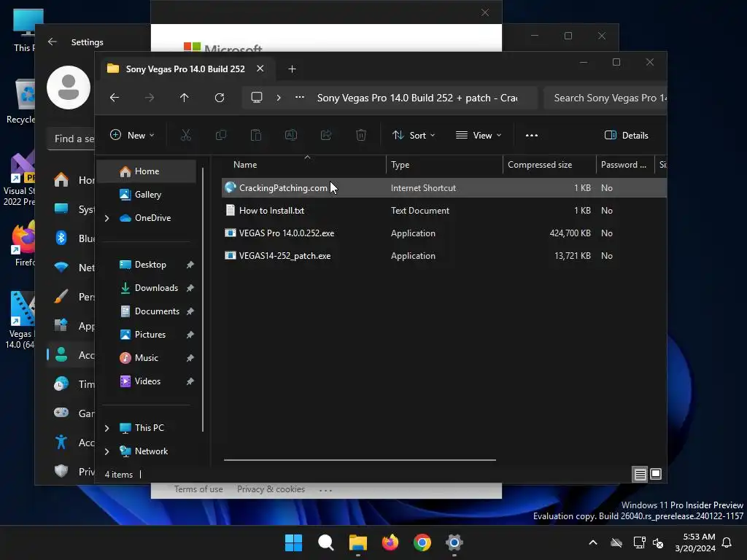Screen dimensions: 747x560
Task: Switch to details list view icon in status bar
Action: tap(640, 474)
